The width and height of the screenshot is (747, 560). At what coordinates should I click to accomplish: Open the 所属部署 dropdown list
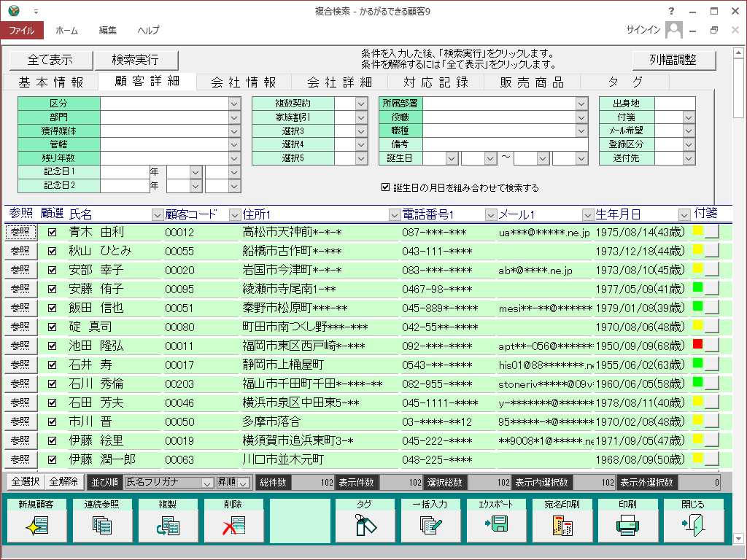[x=581, y=104]
